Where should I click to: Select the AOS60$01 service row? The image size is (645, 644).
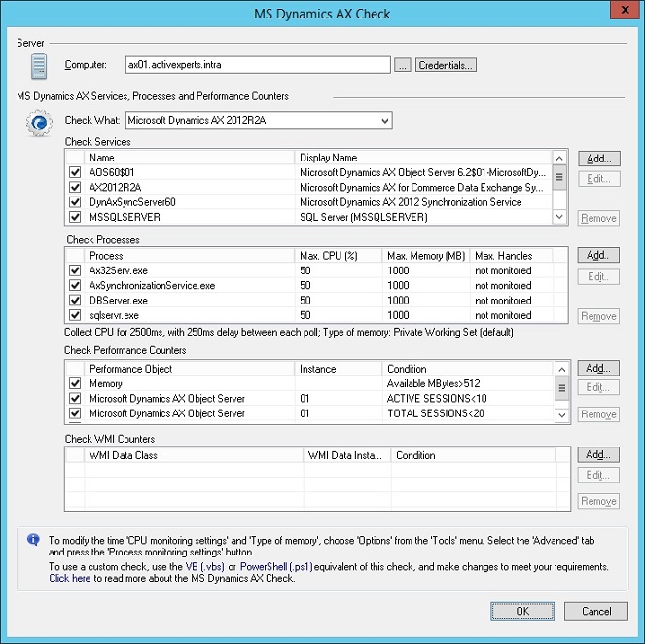(308, 172)
